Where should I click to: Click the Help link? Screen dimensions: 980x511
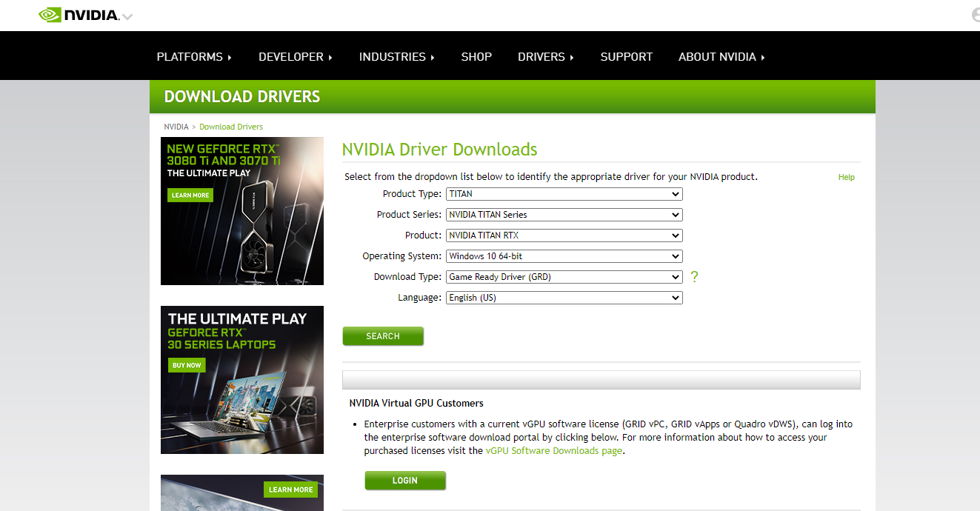(846, 178)
